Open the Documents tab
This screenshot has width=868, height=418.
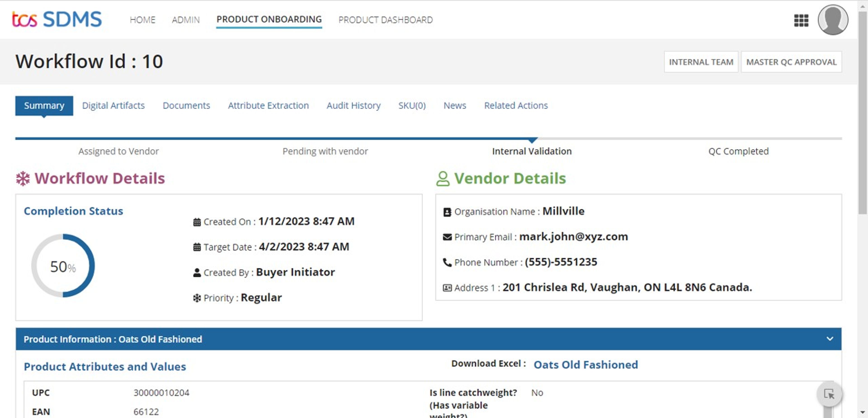tap(186, 105)
